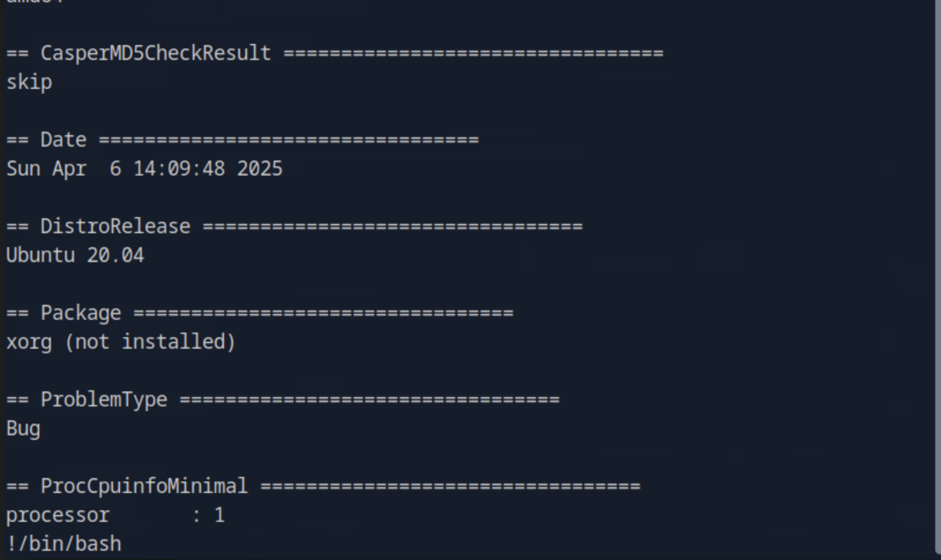The width and height of the screenshot is (941, 560).
Task: Click the ProblemType section header
Action: click(x=103, y=400)
